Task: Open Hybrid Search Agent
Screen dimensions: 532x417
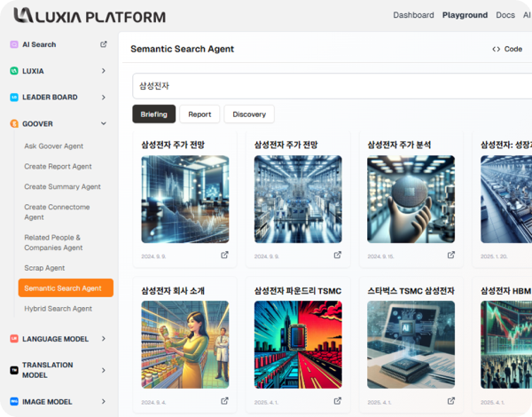Action: point(58,309)
